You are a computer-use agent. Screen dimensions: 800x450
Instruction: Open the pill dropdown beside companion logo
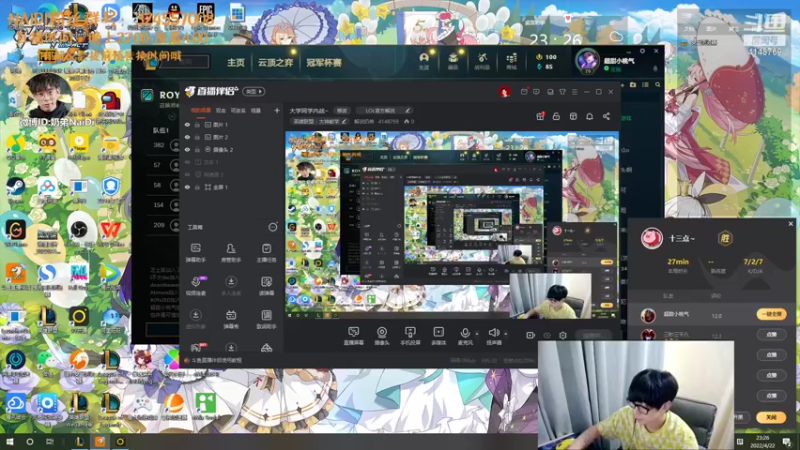pyautogui.click(x=254, y=92)
